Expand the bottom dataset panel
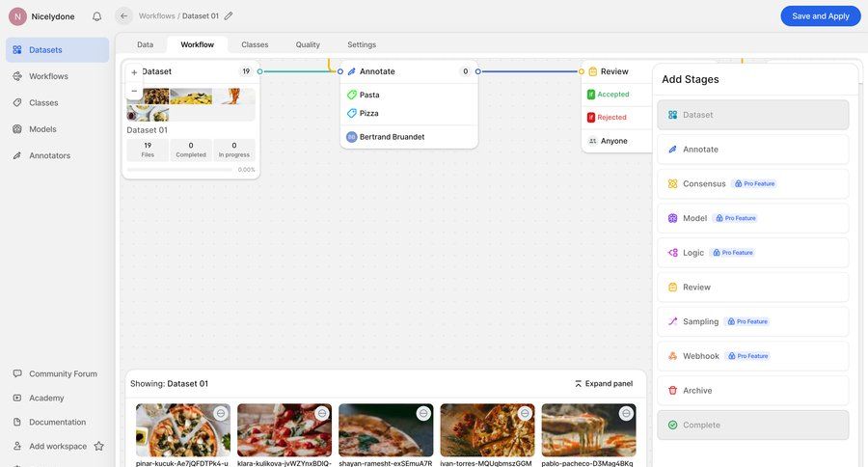The width and height of the screenshot is (868, 467). click(604, 383)
